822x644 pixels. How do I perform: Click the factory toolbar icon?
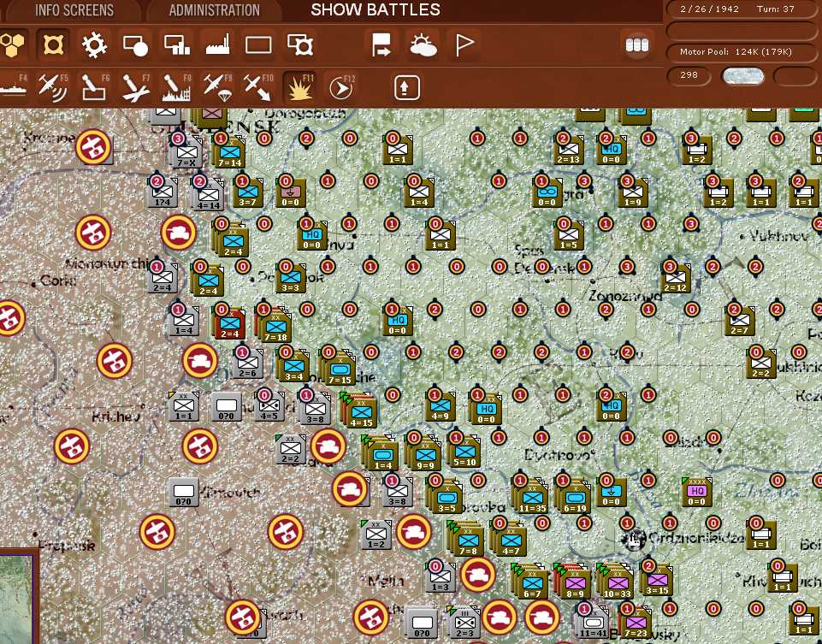pyautogui.click(x=217, y=45)
